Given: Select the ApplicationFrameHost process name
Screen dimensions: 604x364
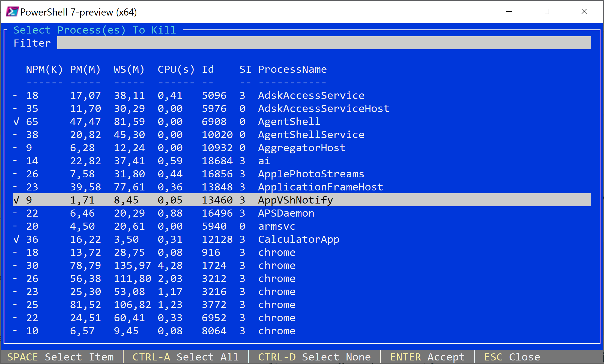Looking at the screenshot, I should (x=321, y=187).
